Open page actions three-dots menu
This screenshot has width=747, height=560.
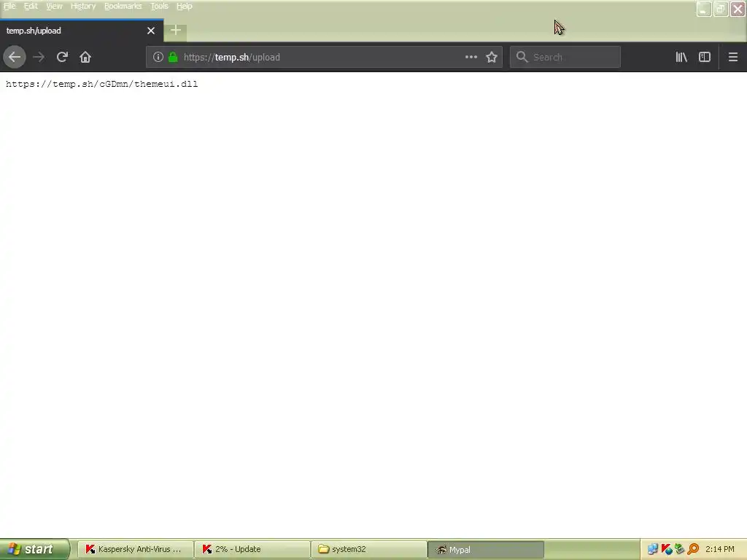click(x=471, y=57)
